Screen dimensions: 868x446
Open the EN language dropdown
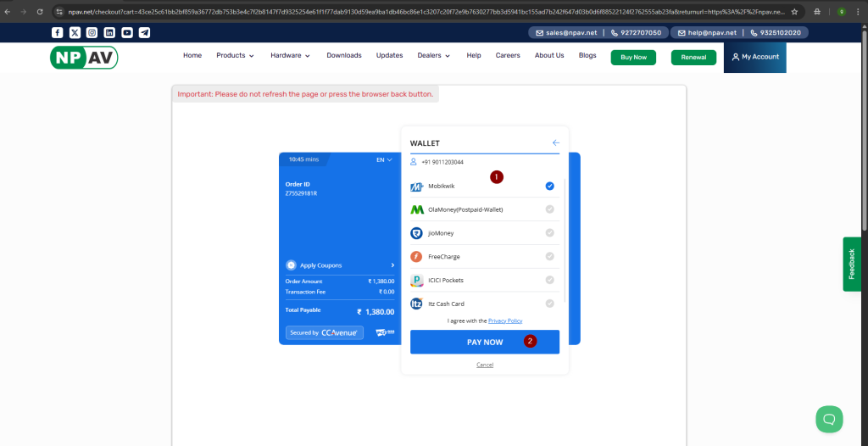pyautogui.click(x=384, y=159)
